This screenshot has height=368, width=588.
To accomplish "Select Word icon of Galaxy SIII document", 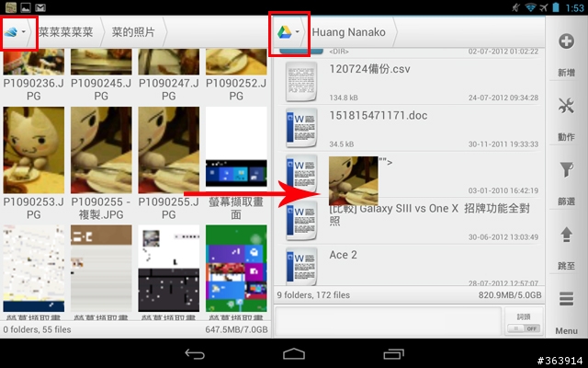I will 301,221.
